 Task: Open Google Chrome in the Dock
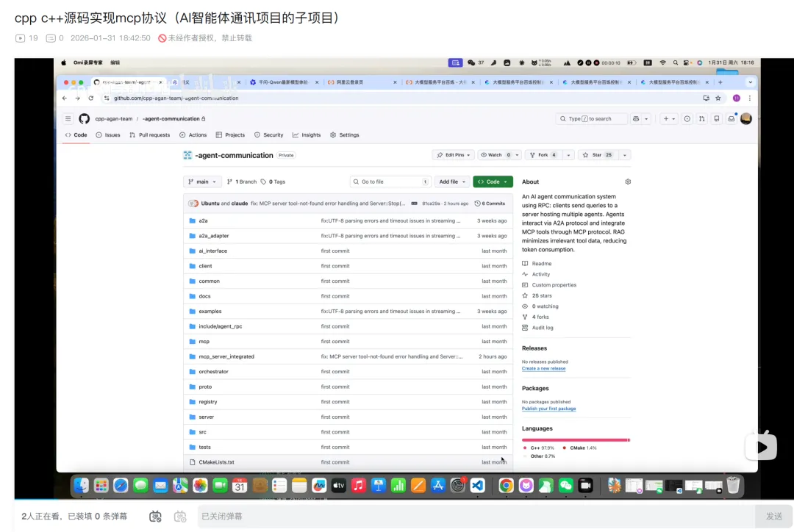(x=506, y=486)
